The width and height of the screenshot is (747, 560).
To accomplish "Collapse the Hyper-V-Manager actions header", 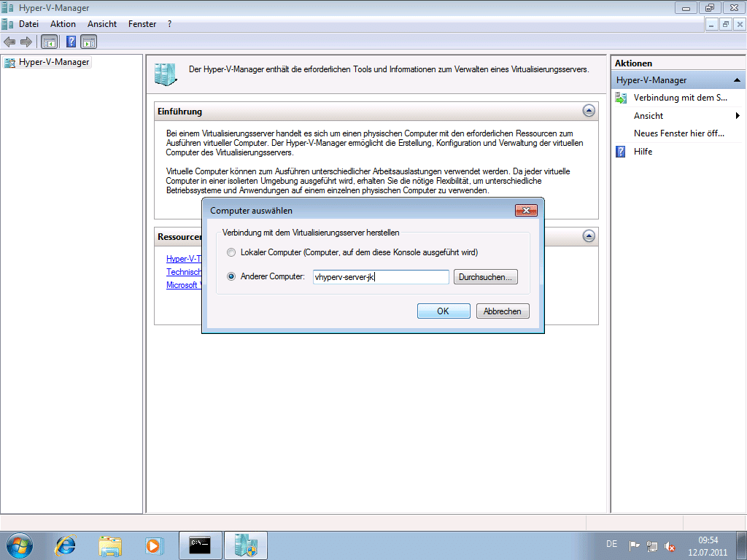I will [x=737, y=80].
